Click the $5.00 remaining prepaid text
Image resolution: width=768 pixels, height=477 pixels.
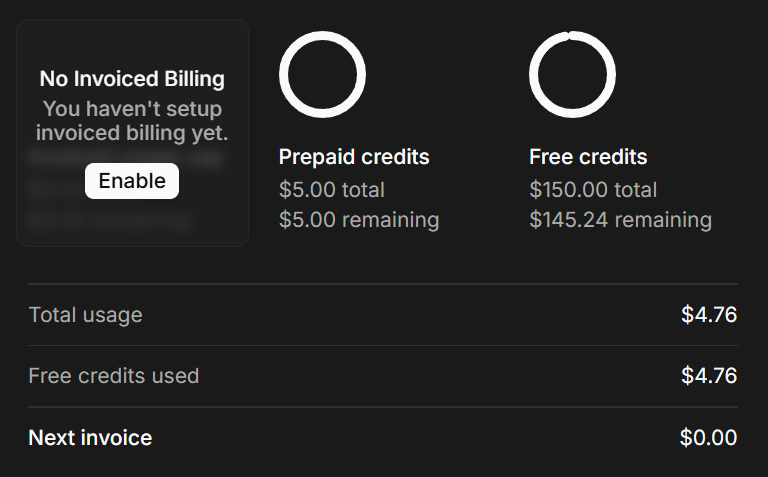click(x=359, y=219)
